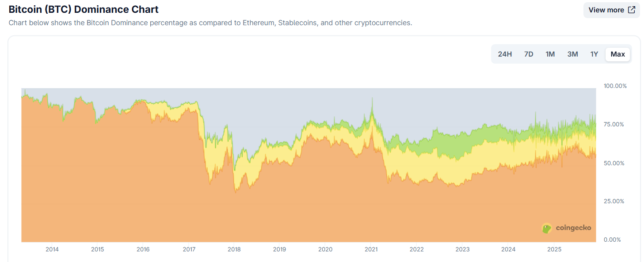The width and height of the screenshot is (644, 262).
Task: Select the 24H time range
Action: point(505,54)
